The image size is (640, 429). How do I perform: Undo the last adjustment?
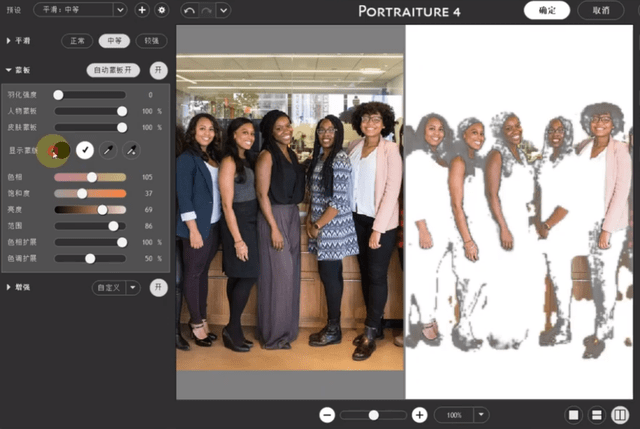[189, 11]
